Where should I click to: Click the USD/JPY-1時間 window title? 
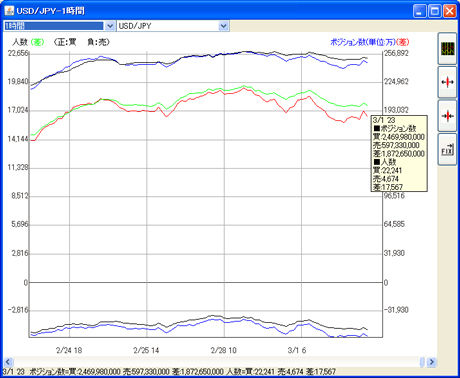click(50, 11)
